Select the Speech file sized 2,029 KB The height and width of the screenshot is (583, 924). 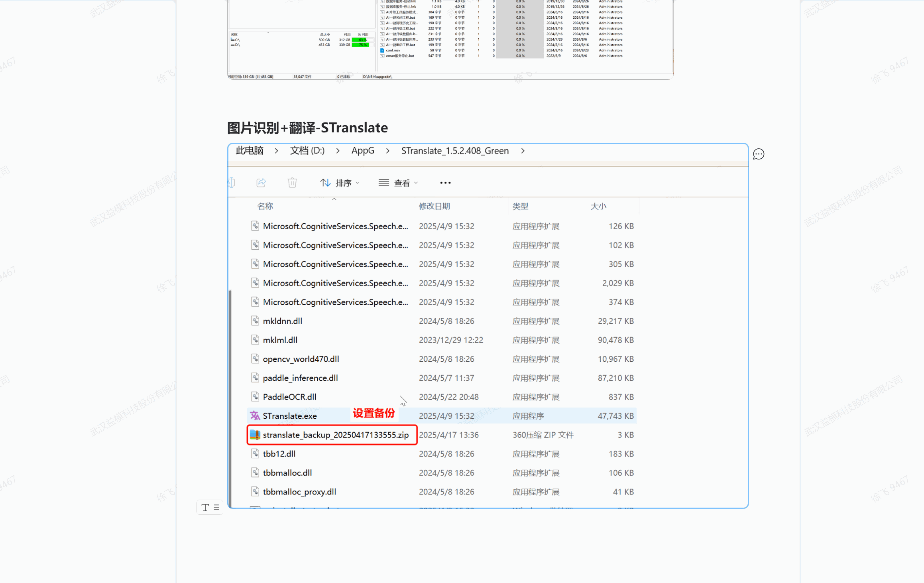pyautogui.click(x=442, y=283)
